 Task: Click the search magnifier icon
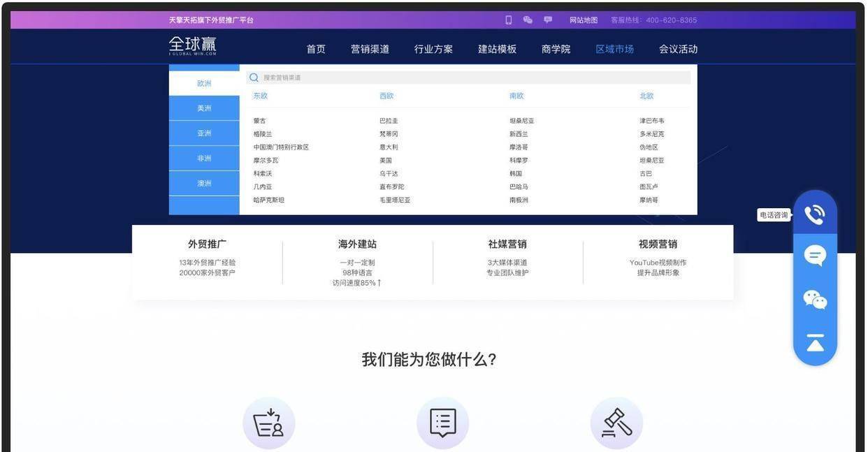[x=254, y=78]
